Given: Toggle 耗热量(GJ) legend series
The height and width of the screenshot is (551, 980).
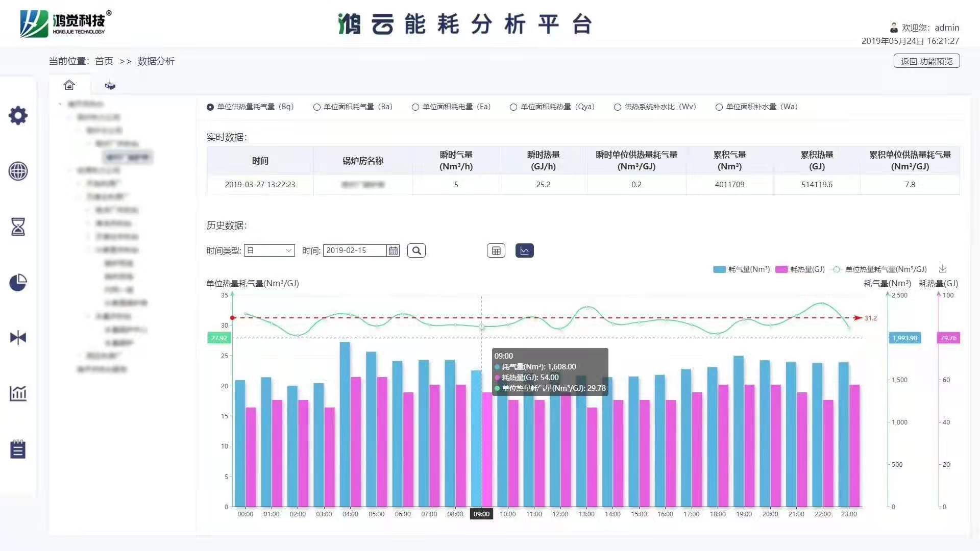Looking at the screenshot, I should [x=800, y=269].
